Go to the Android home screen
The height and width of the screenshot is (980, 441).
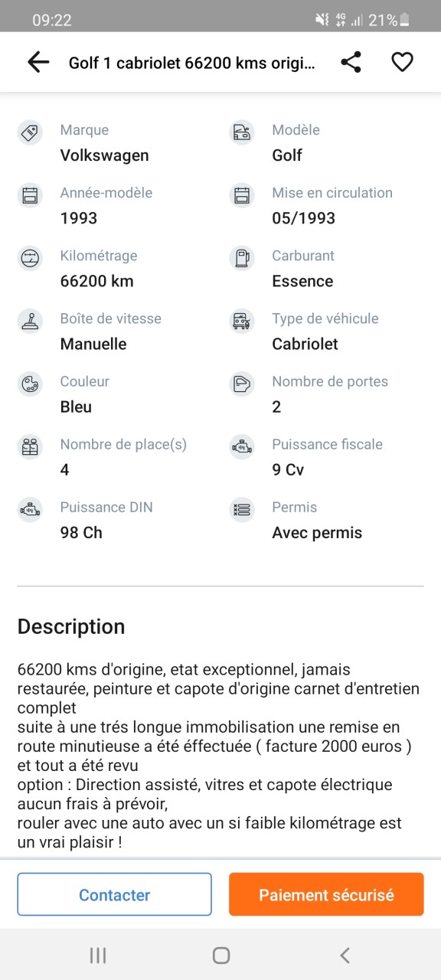(220, 955)
